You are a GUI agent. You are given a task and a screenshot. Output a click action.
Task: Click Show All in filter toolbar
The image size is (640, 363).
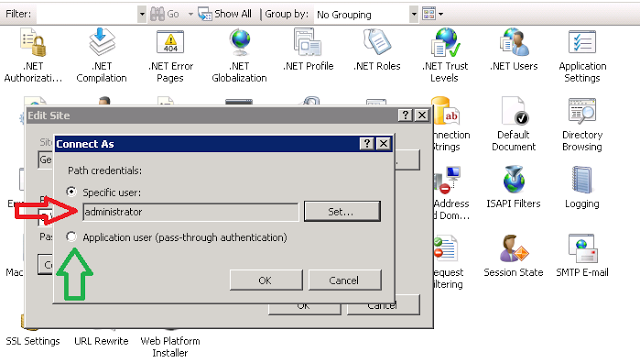[x=225, y=14]
